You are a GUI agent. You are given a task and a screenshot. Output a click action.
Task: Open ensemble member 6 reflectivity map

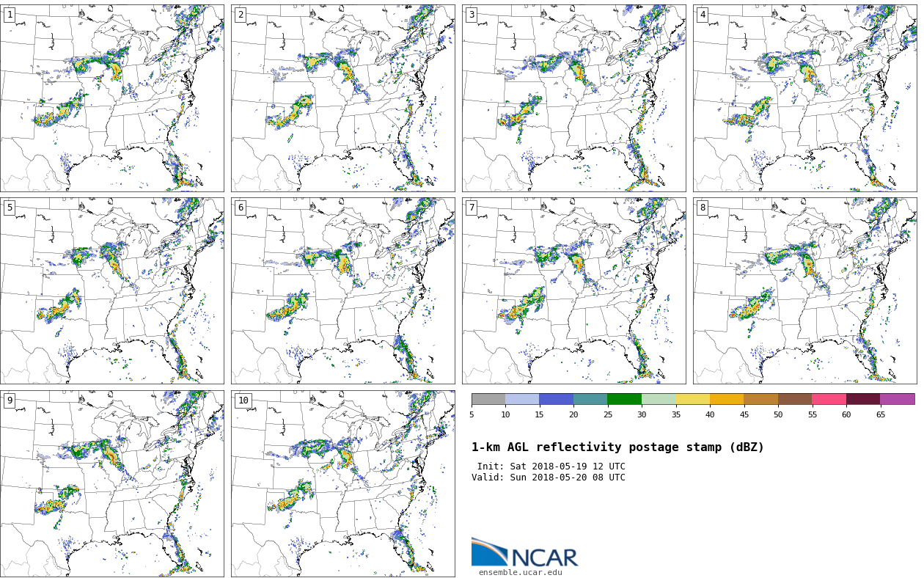pos(342,290)
